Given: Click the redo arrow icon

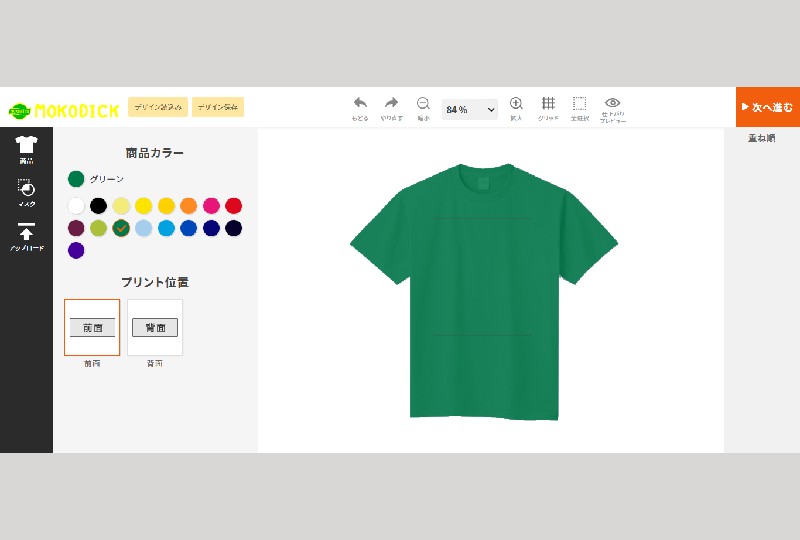Looking at the screenshot, I should tap(391, 104).
